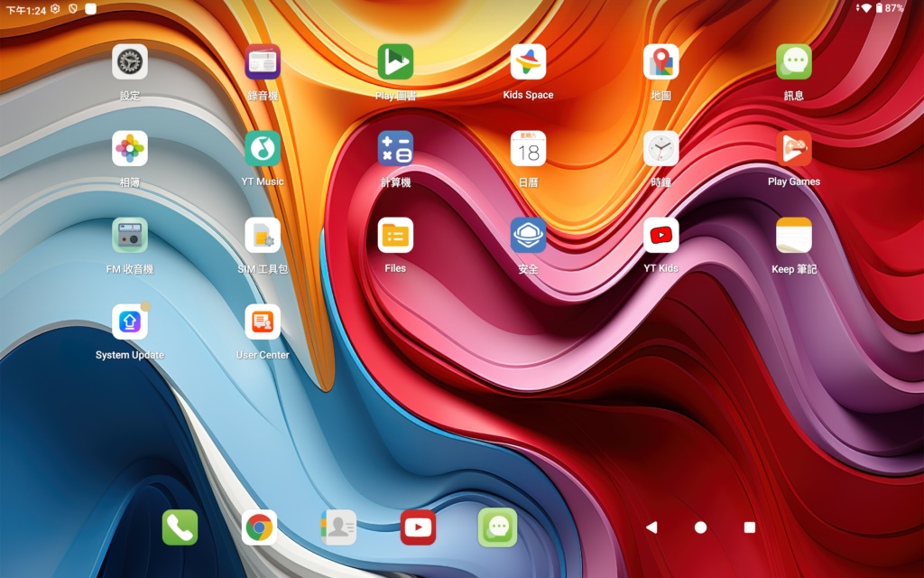
Task: Tap the square recent apps button
Action: tap(749, 527)
